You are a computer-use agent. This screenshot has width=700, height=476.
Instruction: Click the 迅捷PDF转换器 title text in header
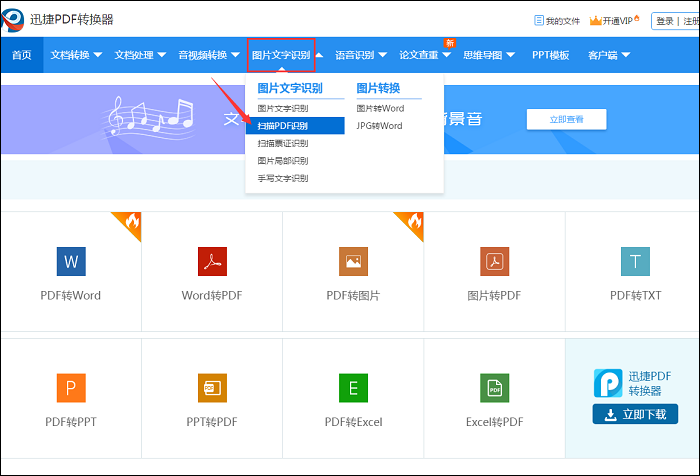[x=72, y=19]
